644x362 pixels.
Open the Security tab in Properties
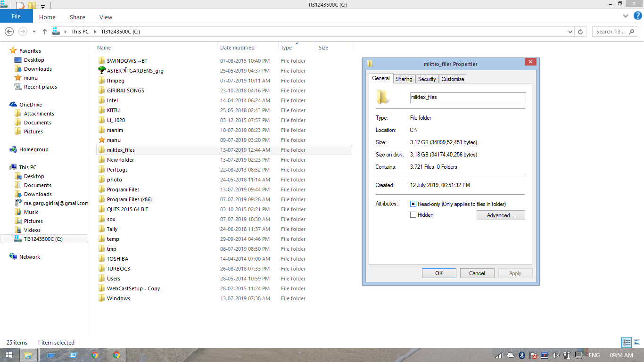point(427,79)
